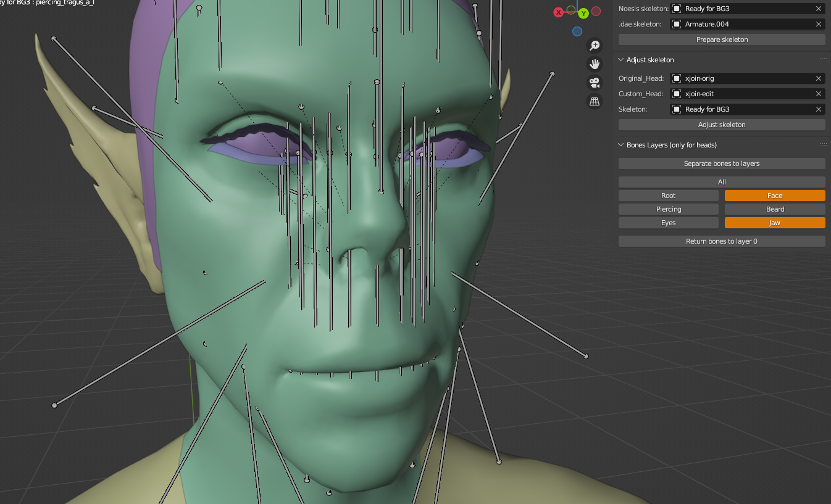Click the hand pan view icon
831x504 pixels.
pyautogui.click(x=595, y=64)
